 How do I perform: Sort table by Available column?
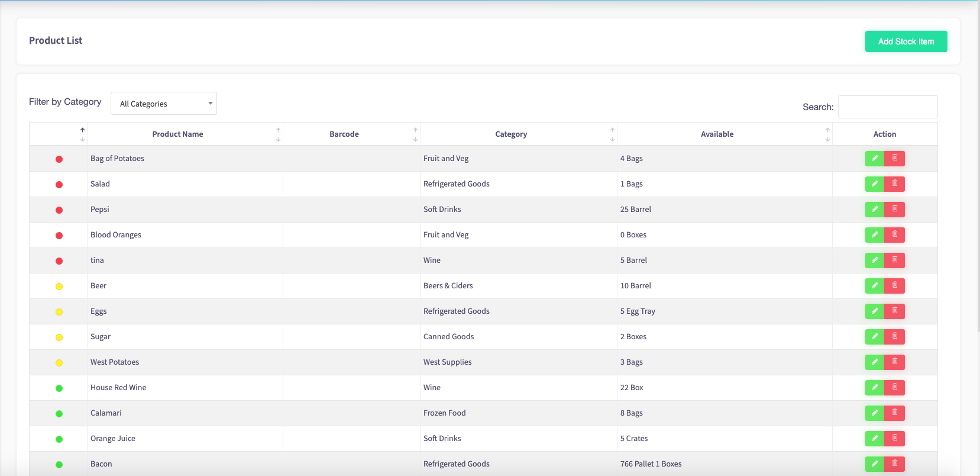click(725, 134)
